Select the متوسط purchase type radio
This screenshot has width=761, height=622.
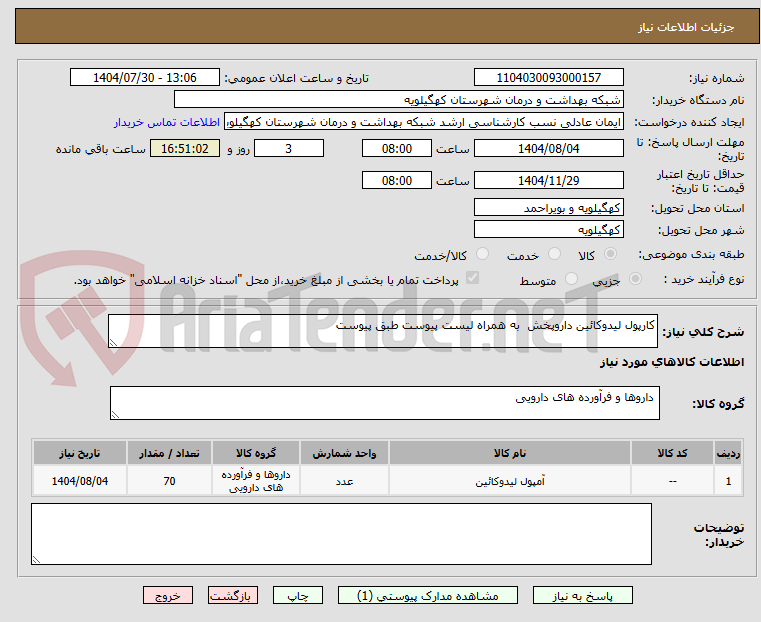pos(571,279)
